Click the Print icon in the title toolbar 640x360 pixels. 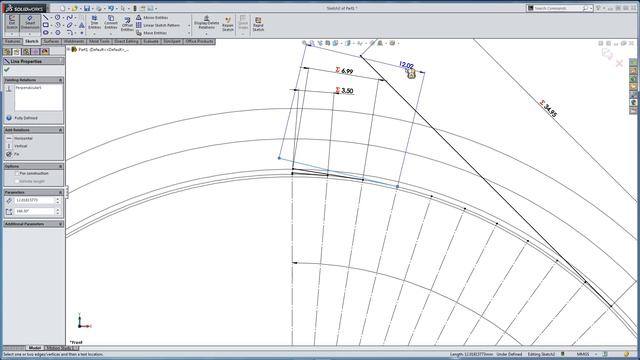click(x=99, y=8)
